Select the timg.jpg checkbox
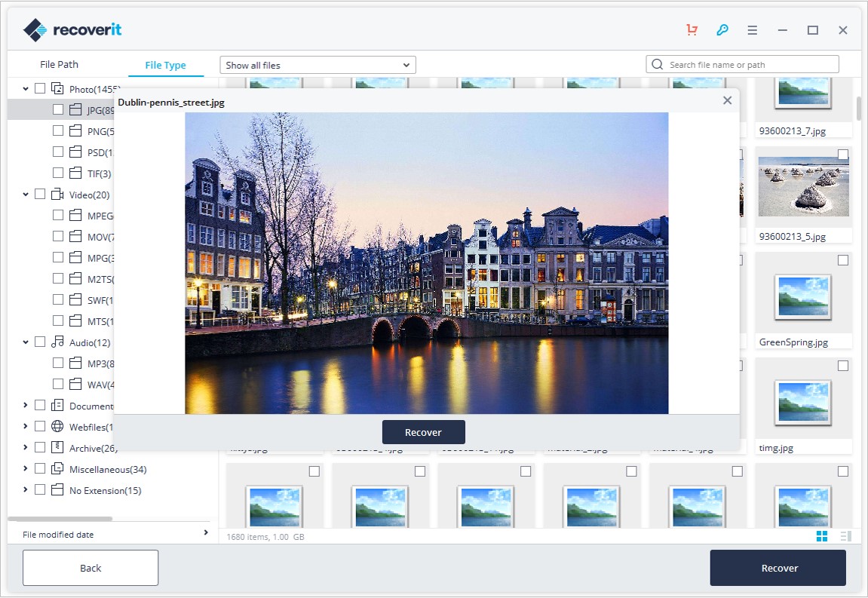868x598 pixels. tap(843, 366)
